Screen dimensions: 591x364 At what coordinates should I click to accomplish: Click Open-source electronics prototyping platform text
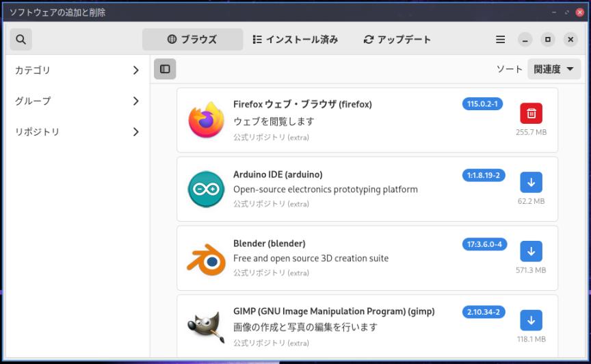coord(326,190)
